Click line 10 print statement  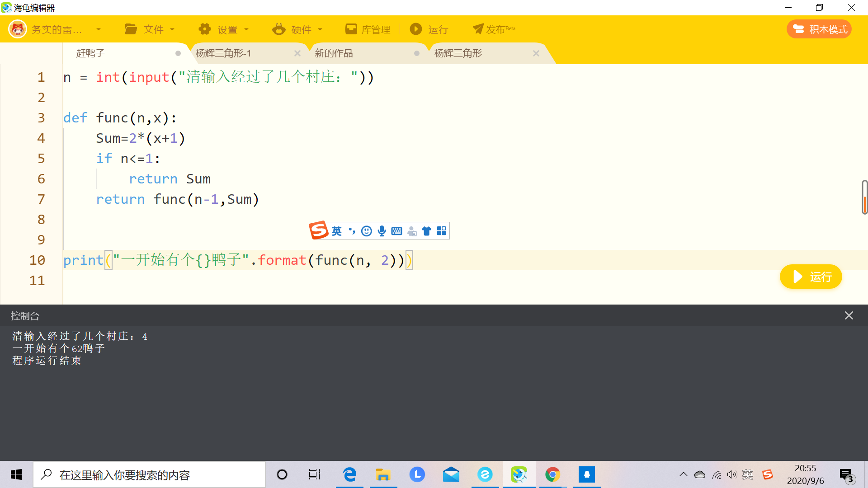point(238,260)
